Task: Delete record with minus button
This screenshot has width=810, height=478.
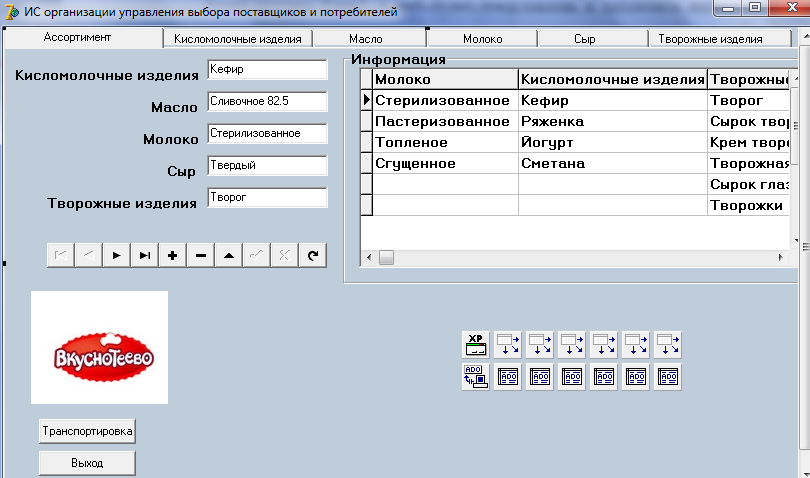Action: [201, 255]
